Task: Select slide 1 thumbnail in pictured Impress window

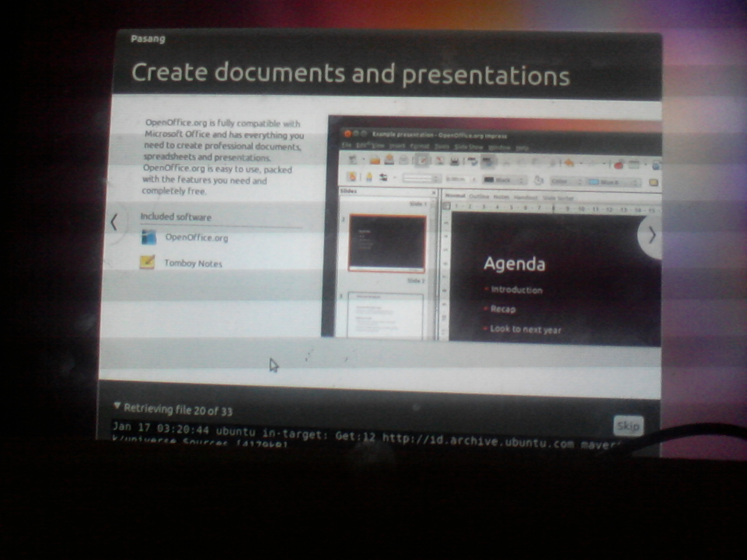Action: (x=387, y=242)
